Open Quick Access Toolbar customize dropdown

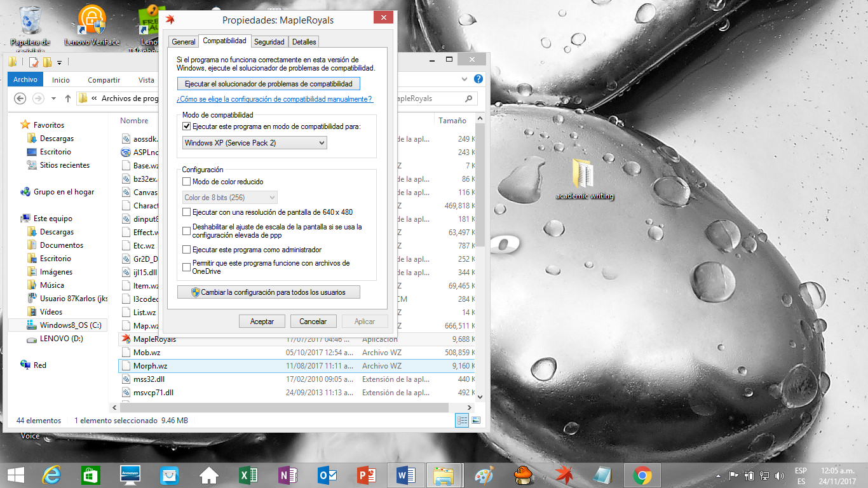59,62
